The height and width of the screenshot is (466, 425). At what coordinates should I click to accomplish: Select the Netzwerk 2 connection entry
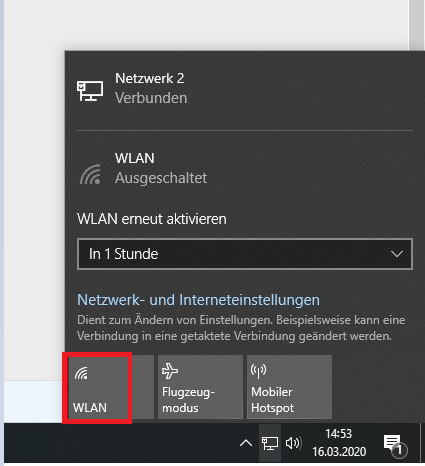(x=245, y=89)
